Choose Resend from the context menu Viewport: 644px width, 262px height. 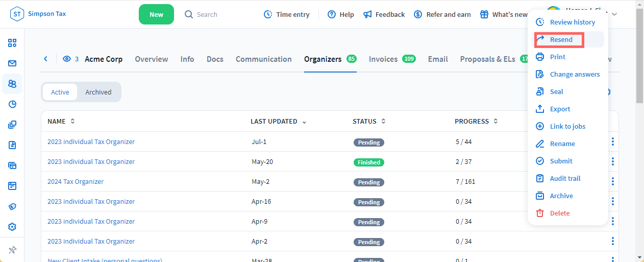[x=560, y=39]
